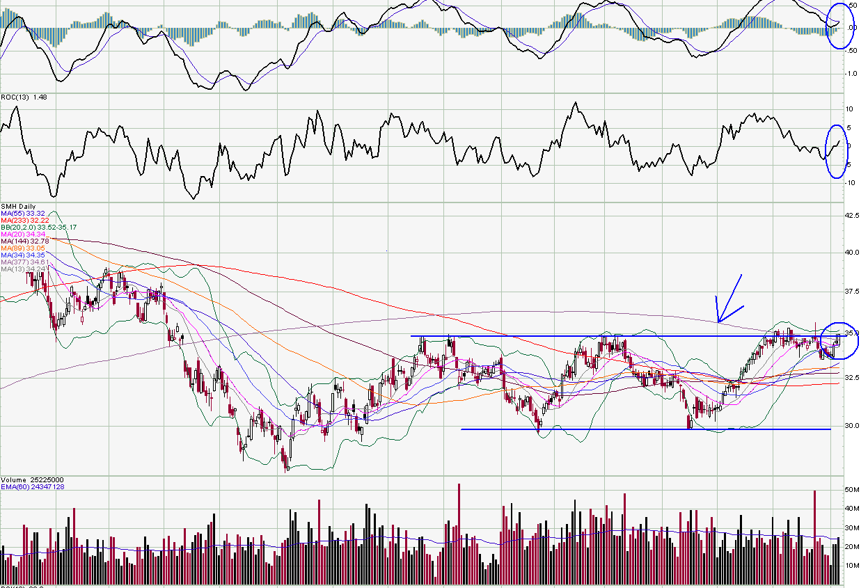The image size is (868, 588).
Task: Click the 30.0 price axis value
Action: (851, 425)
